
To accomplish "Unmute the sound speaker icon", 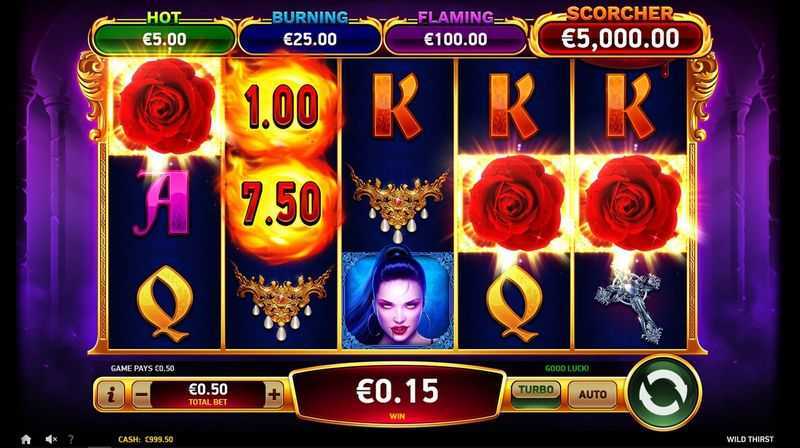I will point(51,439).
